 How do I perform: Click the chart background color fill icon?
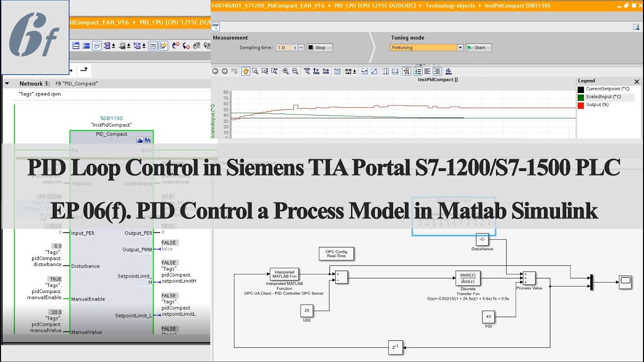click(x=448, y=71)
